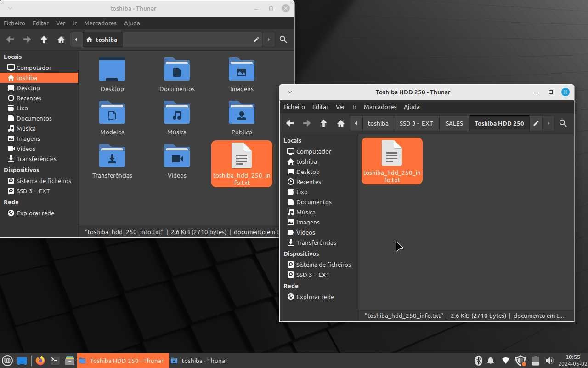Select Explorar rede in toshiba window sidebar
The width and height of the screenshot is (588, 368).
pyautogui.click(x=39, y=213)
